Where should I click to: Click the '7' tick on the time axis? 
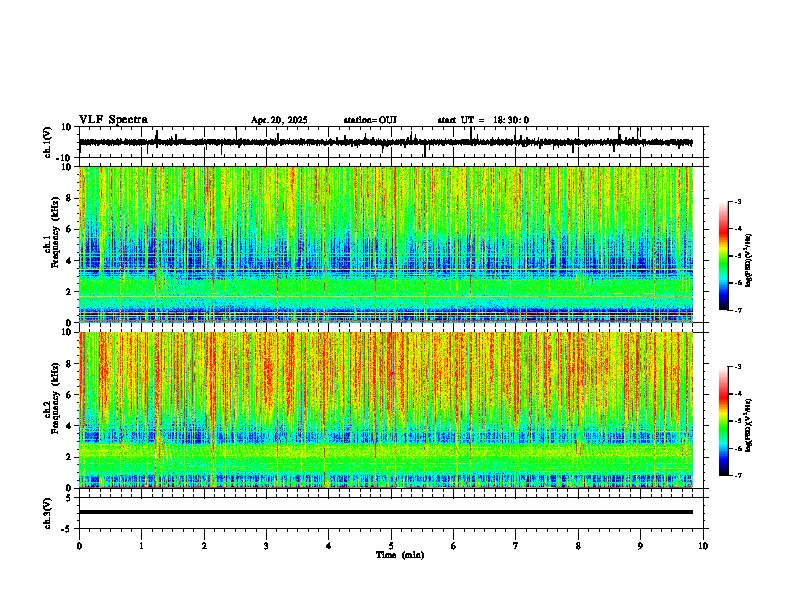(x=516, y=546)
